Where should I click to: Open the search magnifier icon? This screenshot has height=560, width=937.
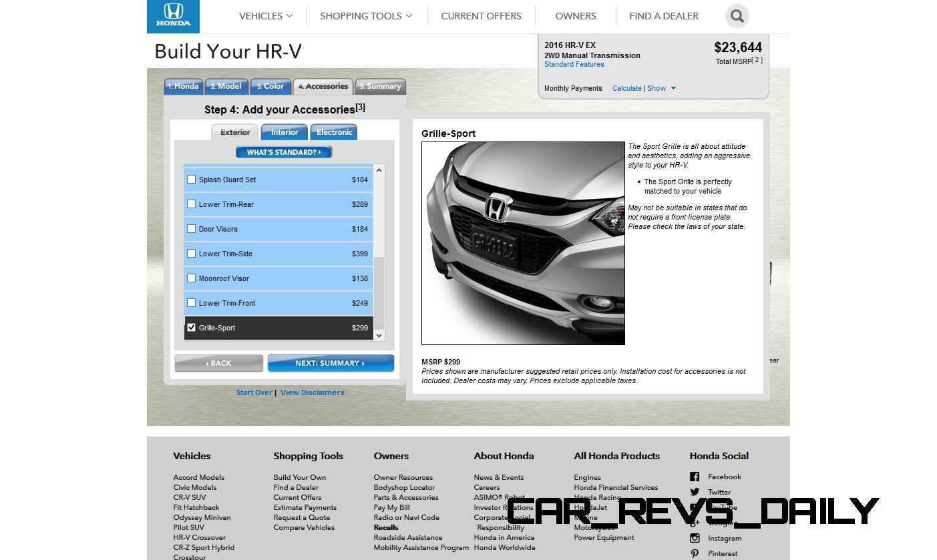[737, 16]
